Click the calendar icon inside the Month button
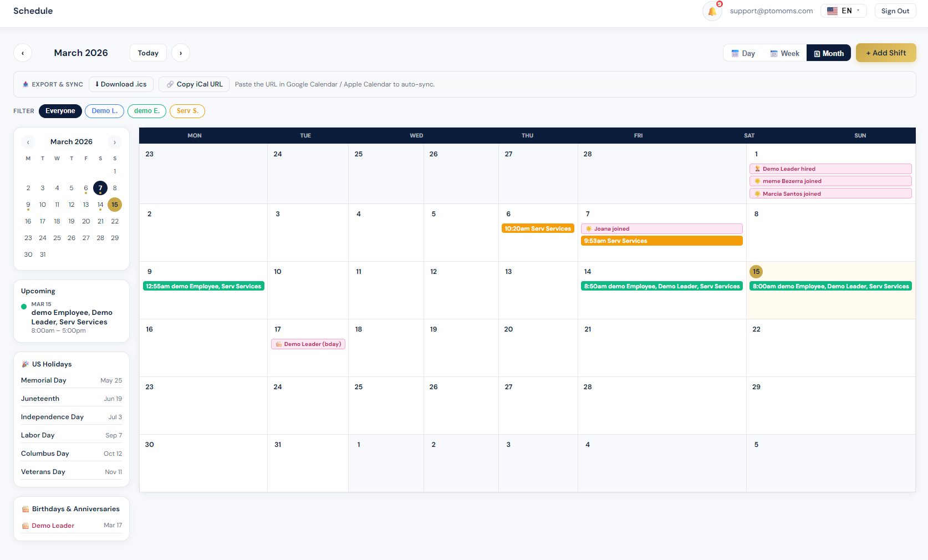Screen dimensions: 928x560 817,53
